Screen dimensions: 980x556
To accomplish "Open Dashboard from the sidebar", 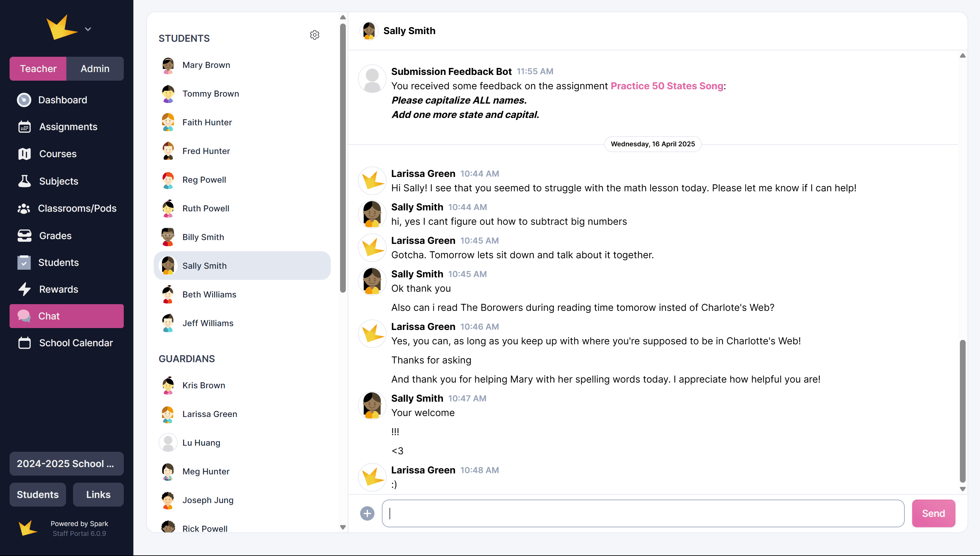I will coord(63,100).
